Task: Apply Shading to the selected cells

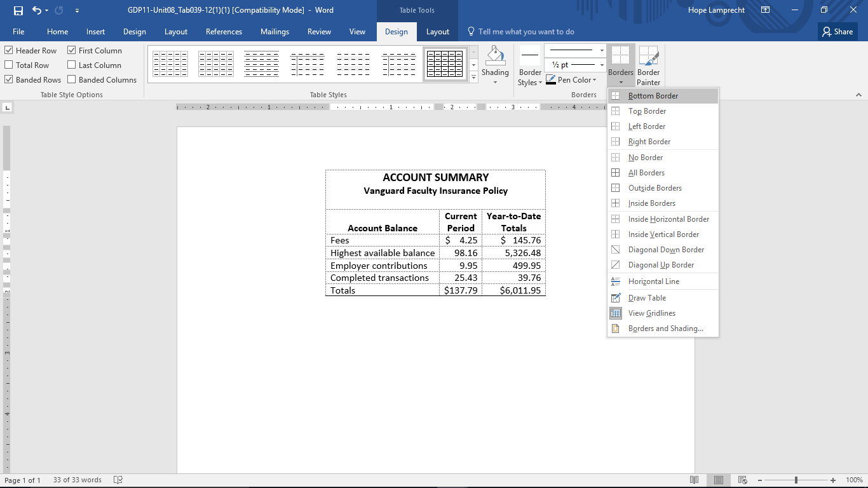Action: [495, 64]
